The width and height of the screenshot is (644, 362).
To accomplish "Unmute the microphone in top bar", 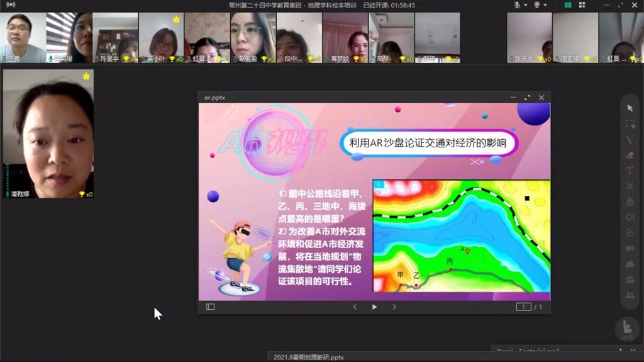I will pyautogui.click(x=517, y=4).
